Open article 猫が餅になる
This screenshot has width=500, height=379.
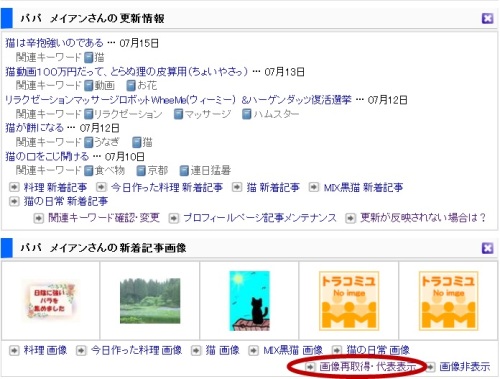[x=34, y=128]
